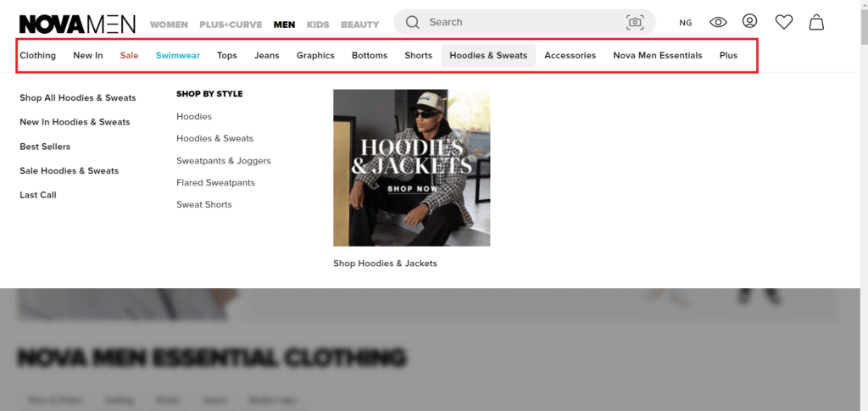Go to Last Call link
Screen dimensions: 868x411
click(37, 195)
